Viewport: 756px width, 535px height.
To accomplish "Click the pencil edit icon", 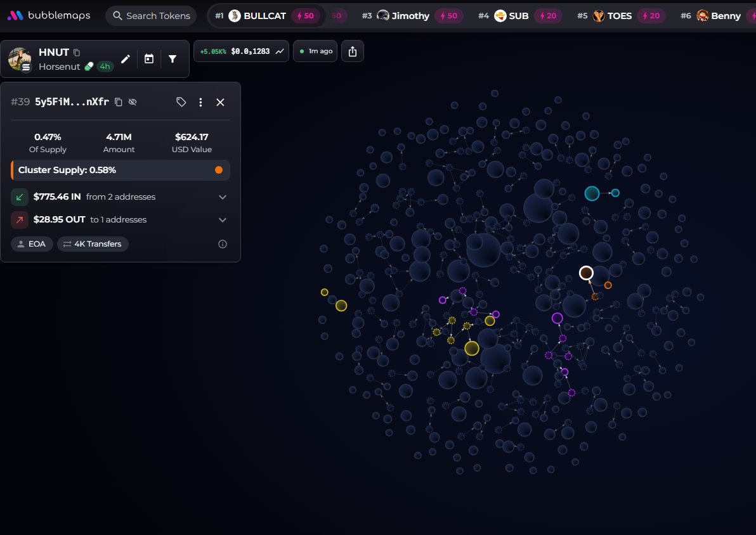I will point(126,59).
